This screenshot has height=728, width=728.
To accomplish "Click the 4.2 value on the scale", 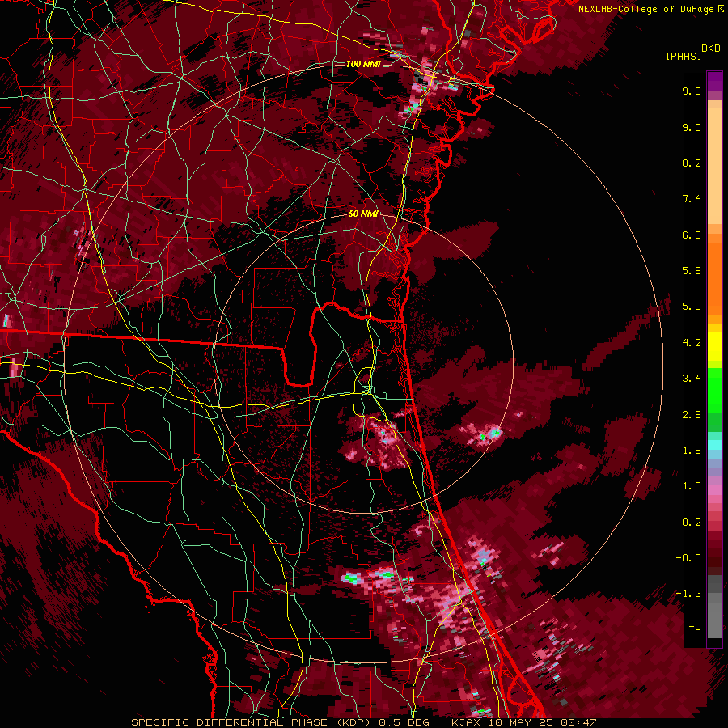I will [x=692, y=343].
